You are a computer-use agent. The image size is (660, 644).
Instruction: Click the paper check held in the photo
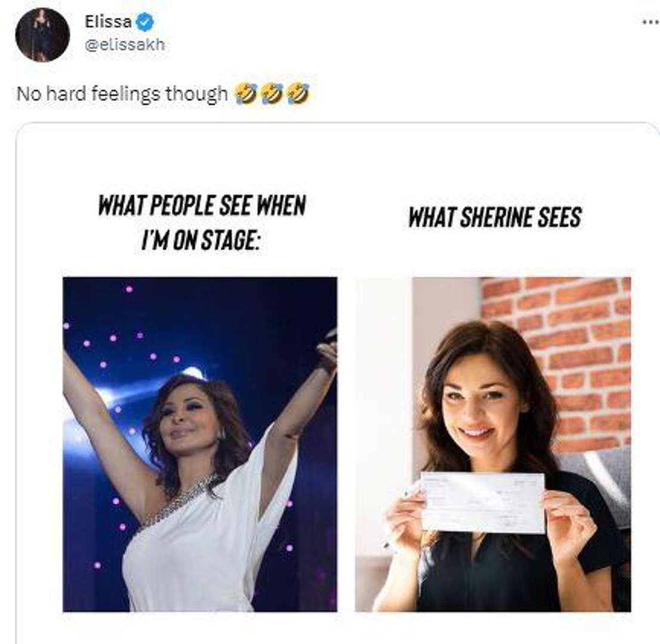(x=483, y=501)
